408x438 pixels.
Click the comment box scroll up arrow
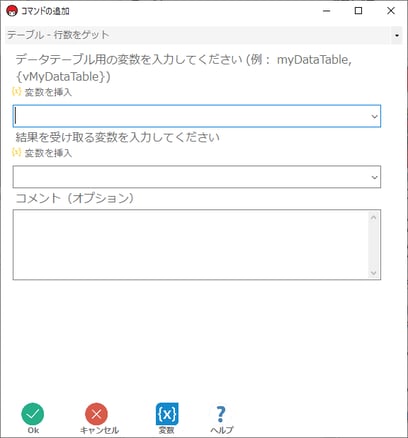(x=373, y=218)
